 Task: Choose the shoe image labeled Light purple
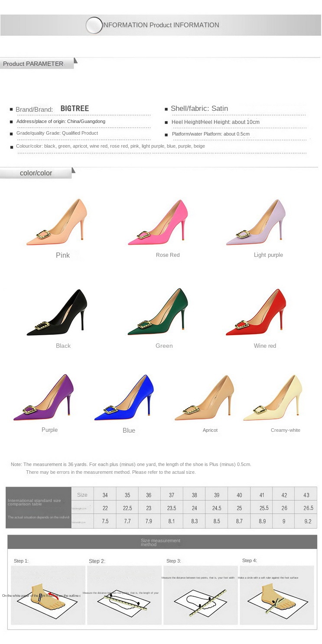257,223
